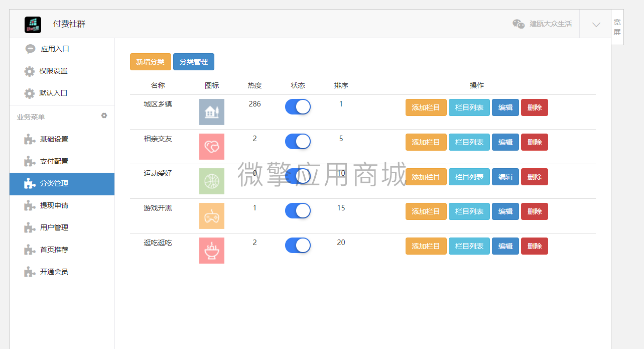Click the 支付配置 puzzle icon

pos(30,161)
